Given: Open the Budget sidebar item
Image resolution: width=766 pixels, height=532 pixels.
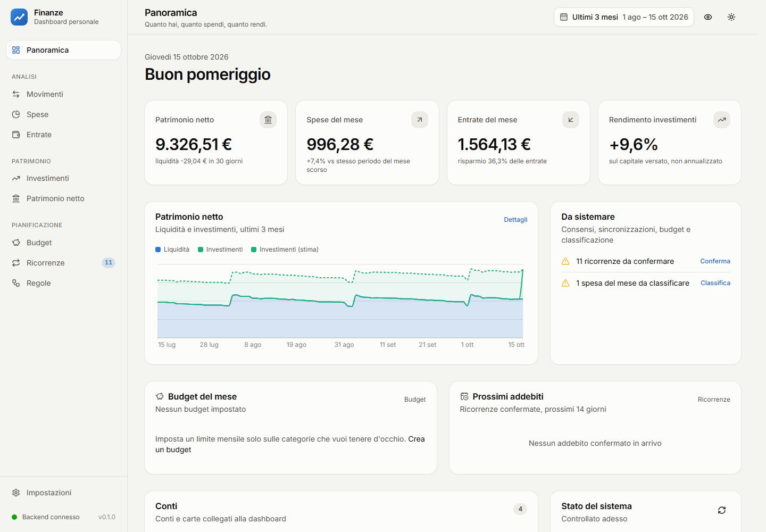Looking at the screenshot, I should 64,243.
